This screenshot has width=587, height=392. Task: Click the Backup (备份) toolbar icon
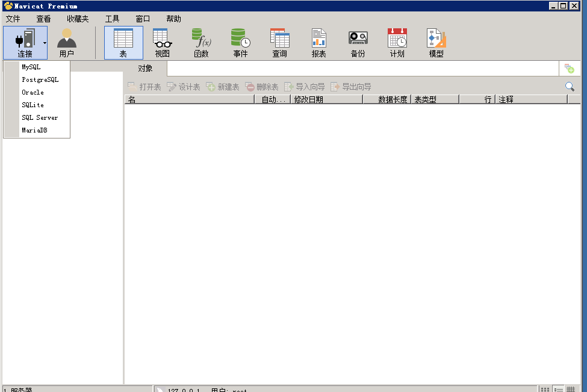(358, 43)
